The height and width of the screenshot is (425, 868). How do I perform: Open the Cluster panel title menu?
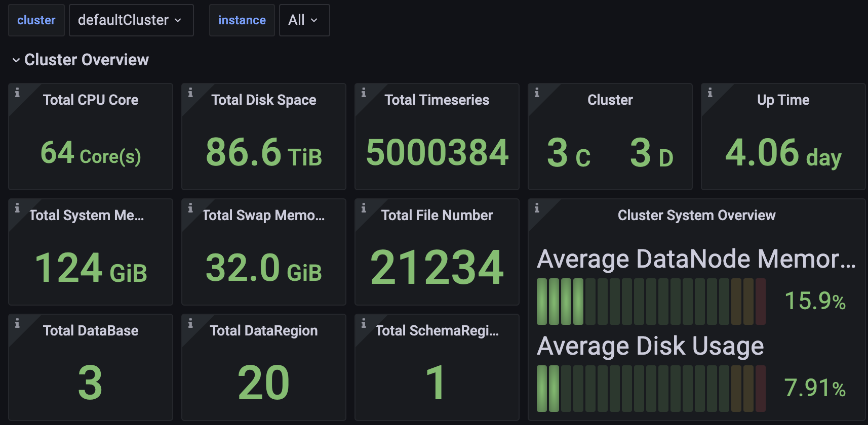pos(610,100)
